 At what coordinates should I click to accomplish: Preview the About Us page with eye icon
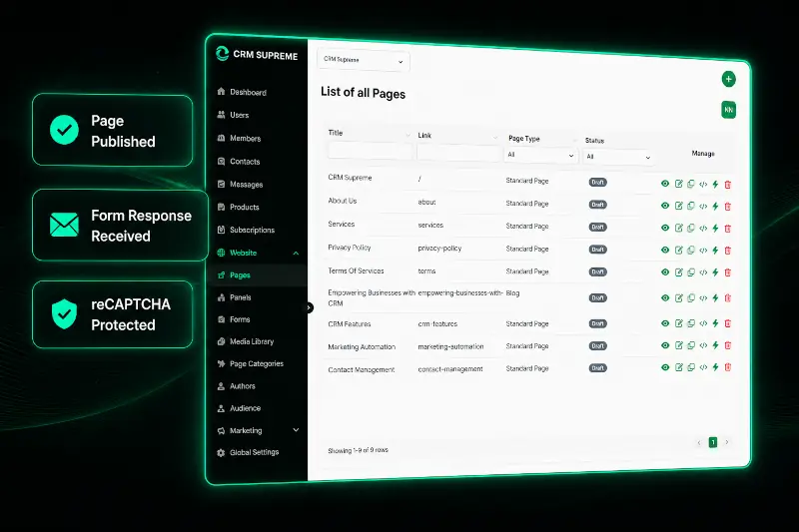pos(665,206)
